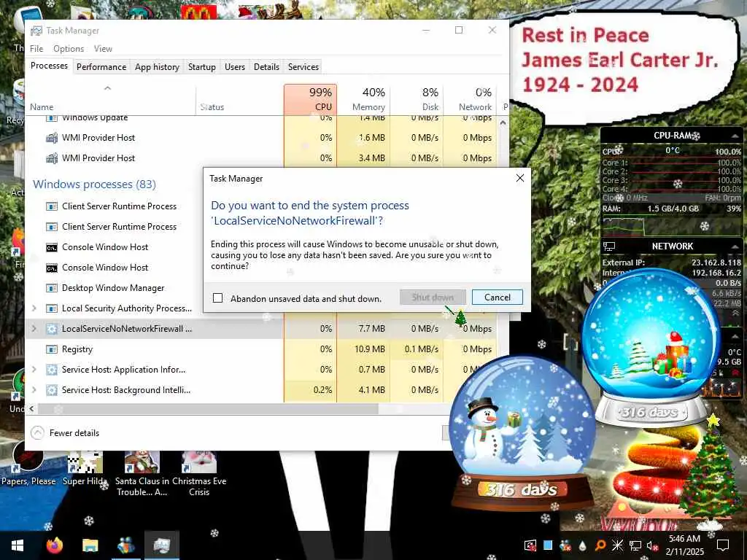The image size is (747, 560).
Task: Collapse Task Manager with Fewer details
Action: [65, 433]
